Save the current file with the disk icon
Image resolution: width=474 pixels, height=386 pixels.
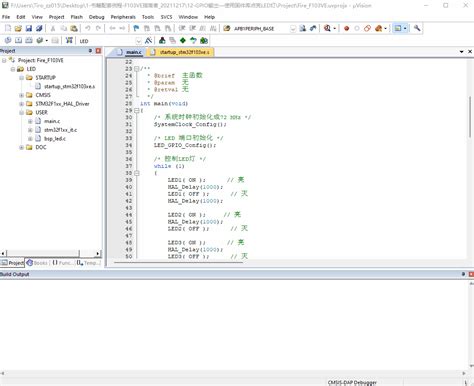tap(29, 28)
